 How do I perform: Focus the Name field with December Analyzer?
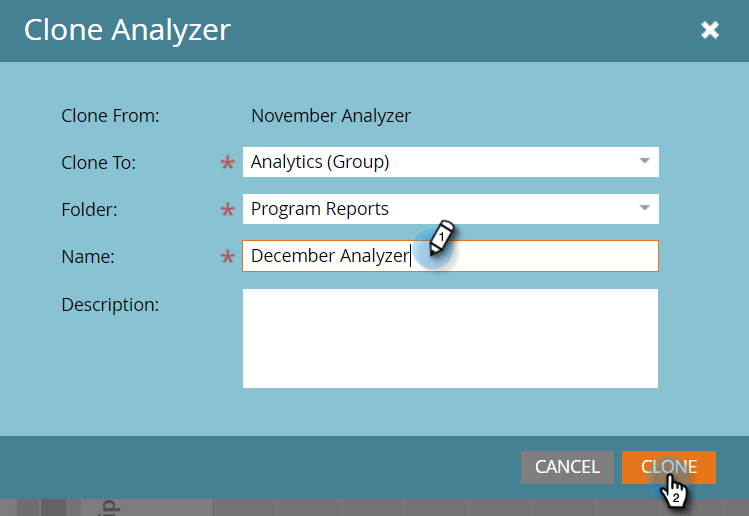pos(450,256)
